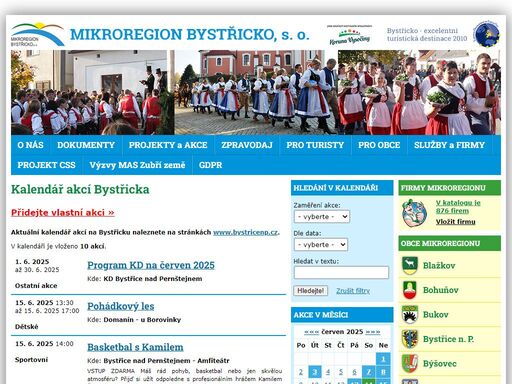Open the Bohuňov municipality link
The image size is (512, 384).
(441, 290)
